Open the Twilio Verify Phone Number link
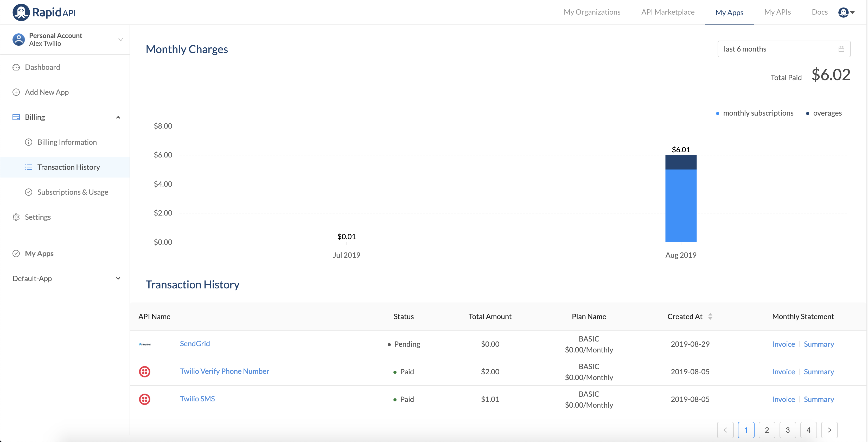The image size is (868, 442). point(224,371)
